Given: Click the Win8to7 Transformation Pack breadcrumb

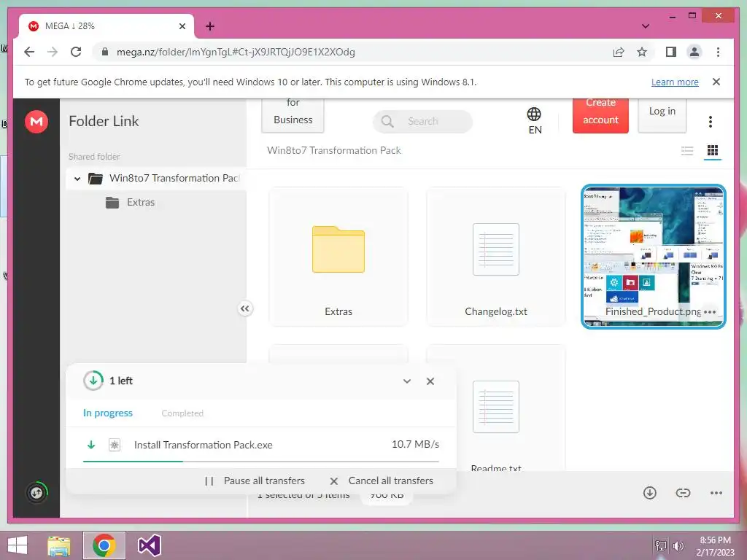Looking at the screenshot, I should point(334,150).
